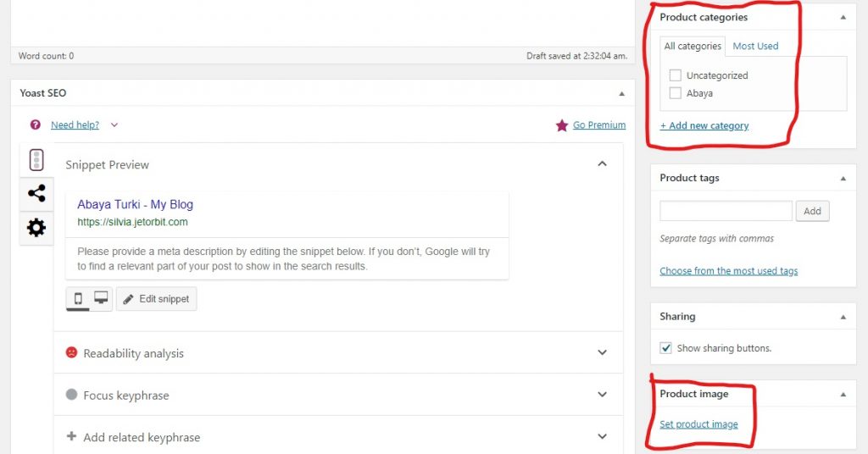Open the Need help link
868x454 pixels.
75,125
